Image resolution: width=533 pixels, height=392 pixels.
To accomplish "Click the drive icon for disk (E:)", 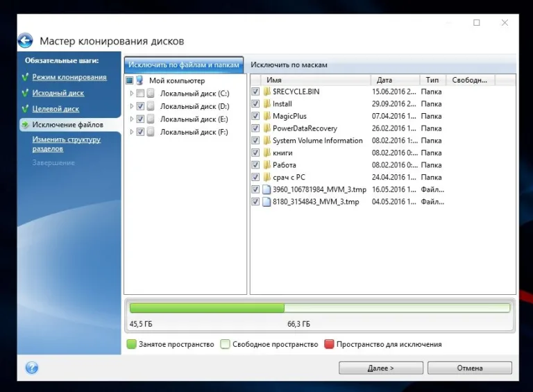I will coord(151,119).
